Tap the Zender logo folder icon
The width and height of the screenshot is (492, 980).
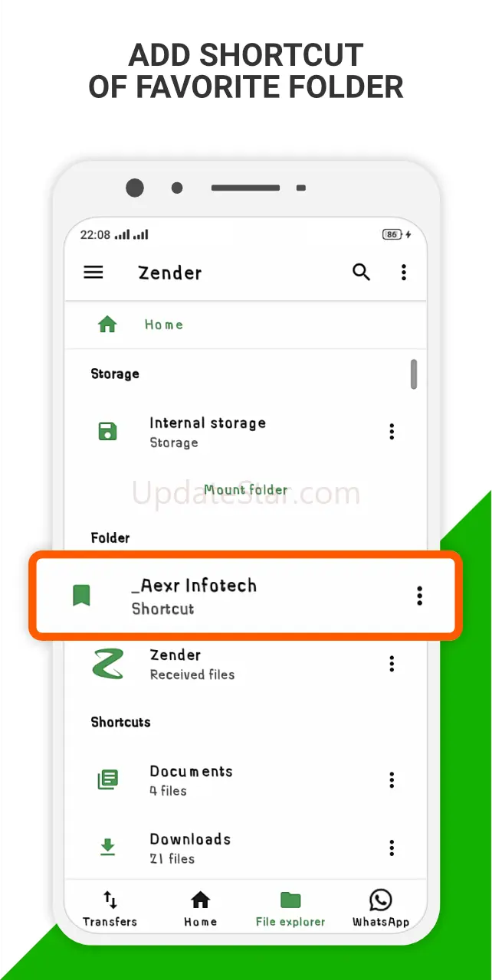[x=108, y=664]
